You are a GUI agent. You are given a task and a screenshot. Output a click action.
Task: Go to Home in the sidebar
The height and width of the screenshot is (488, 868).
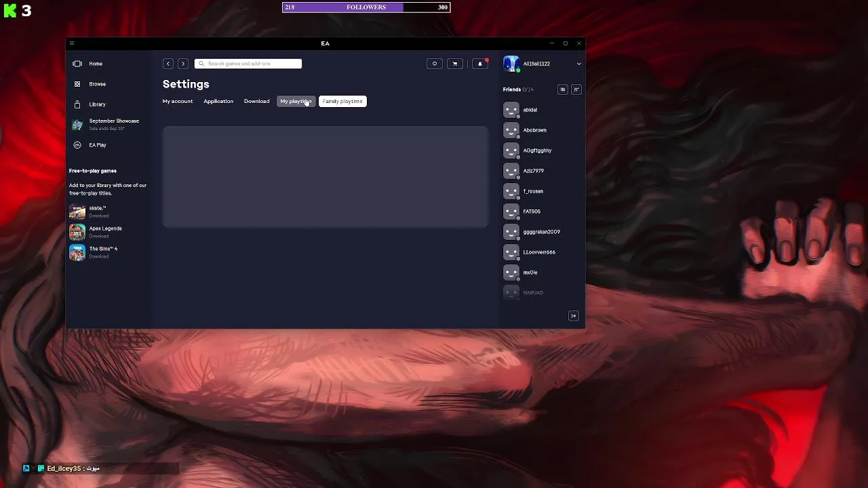pos(96,64)
